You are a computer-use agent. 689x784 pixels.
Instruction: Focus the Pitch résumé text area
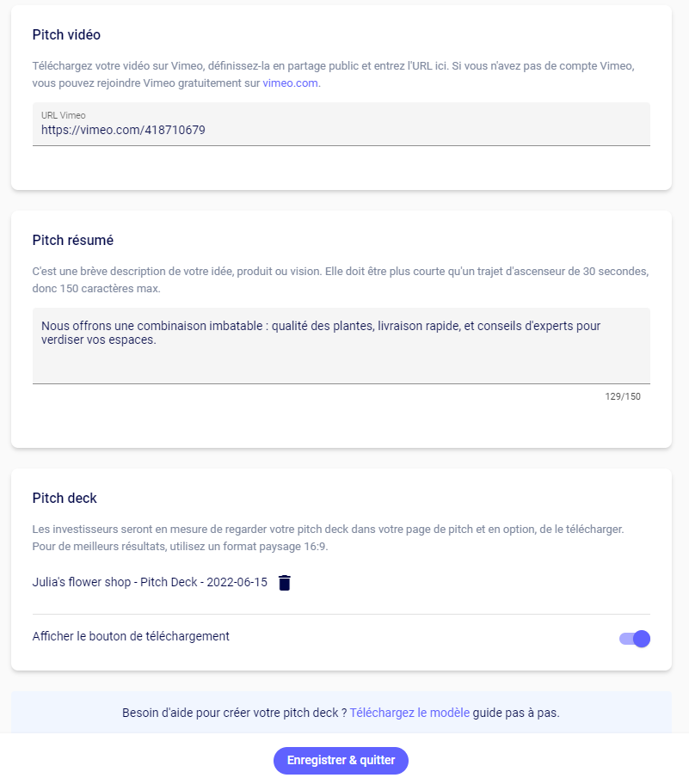click(x=341, y=361)
